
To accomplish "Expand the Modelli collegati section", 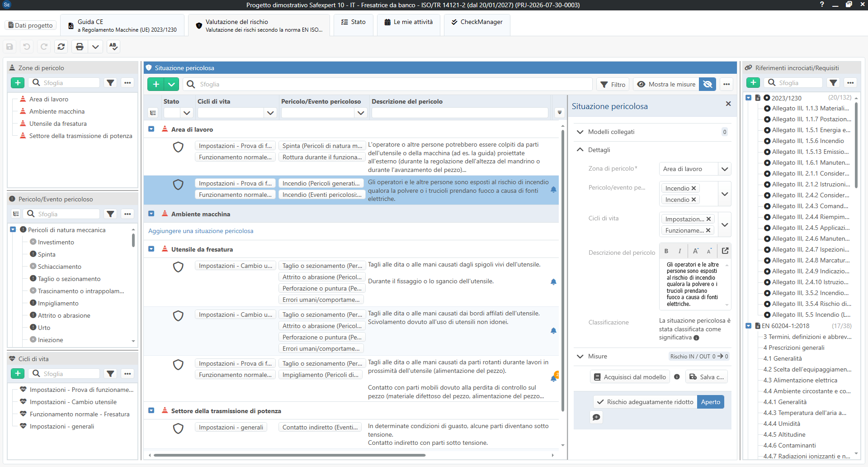I will pos(580,132).
